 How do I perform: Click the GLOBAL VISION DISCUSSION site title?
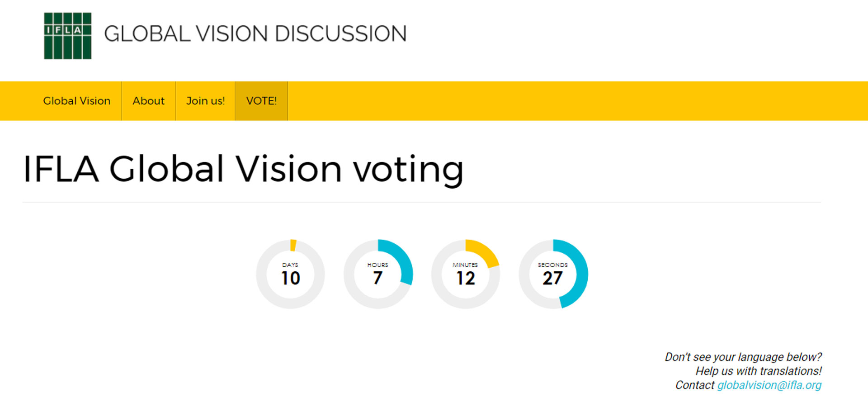click(255, 34)
